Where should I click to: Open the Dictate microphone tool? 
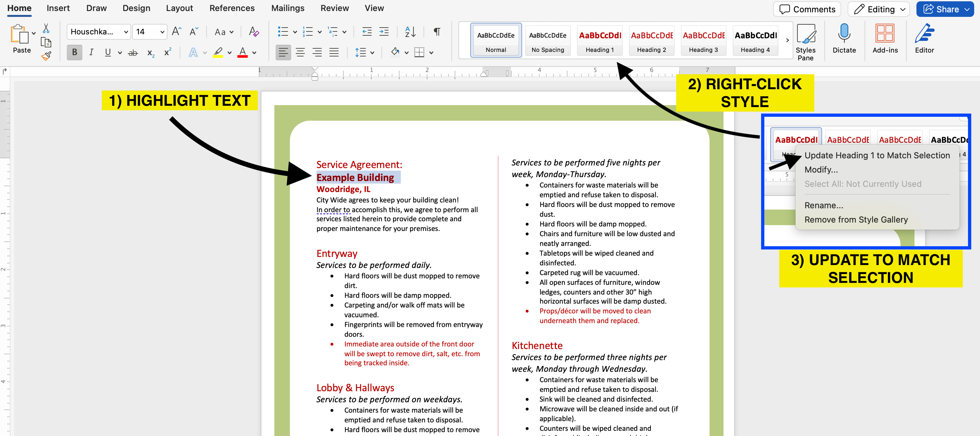(844, 38)
